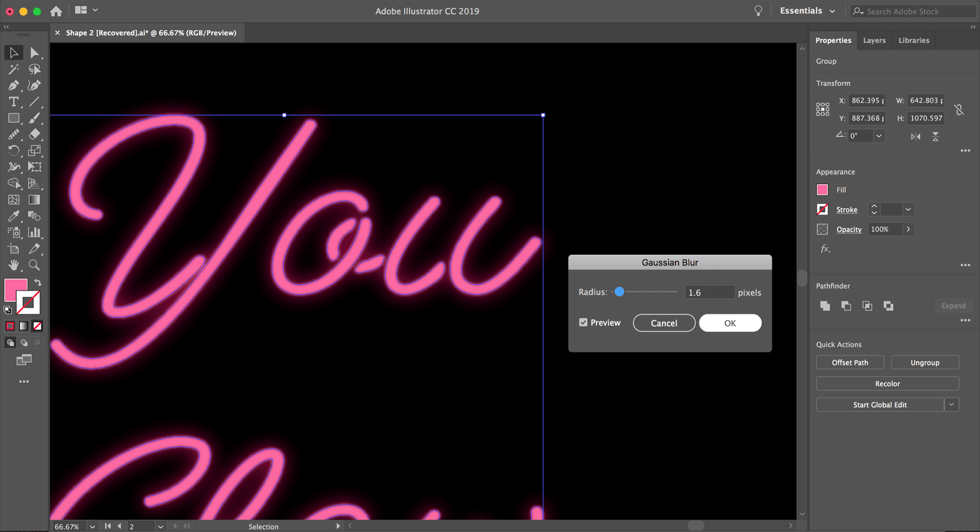This screenshot has width=980, height=532.
Task: Click the Minus Front pathfinder icon
Action: 845,305
